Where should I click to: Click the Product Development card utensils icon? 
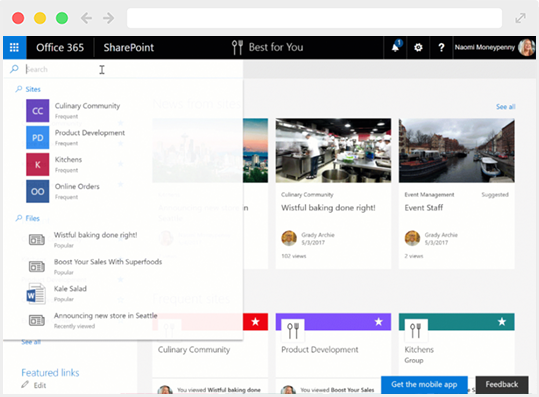[293, 330]
